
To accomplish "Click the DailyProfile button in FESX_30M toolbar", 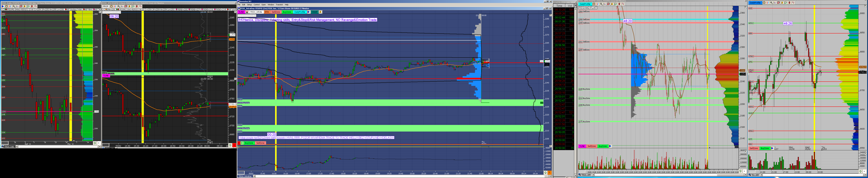I will pos(585,4).
